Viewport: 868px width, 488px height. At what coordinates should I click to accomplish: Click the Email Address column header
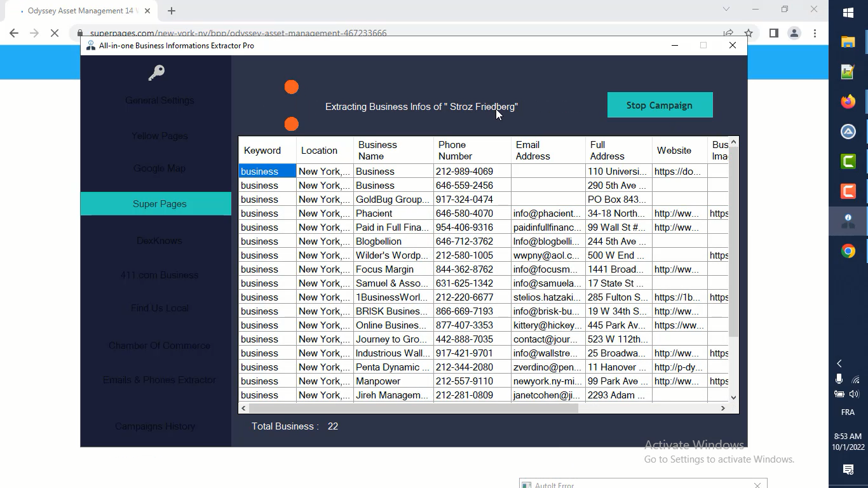(x=548, y=151)
